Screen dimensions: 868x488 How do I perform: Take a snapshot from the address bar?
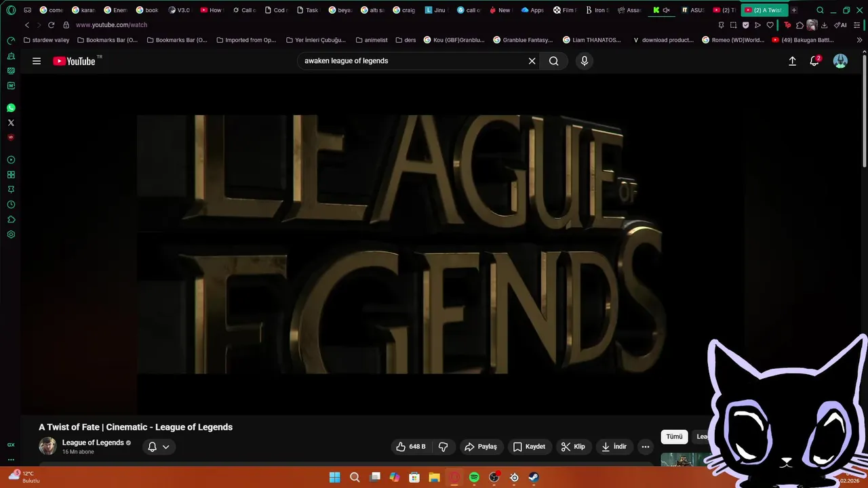pos(733,25)
